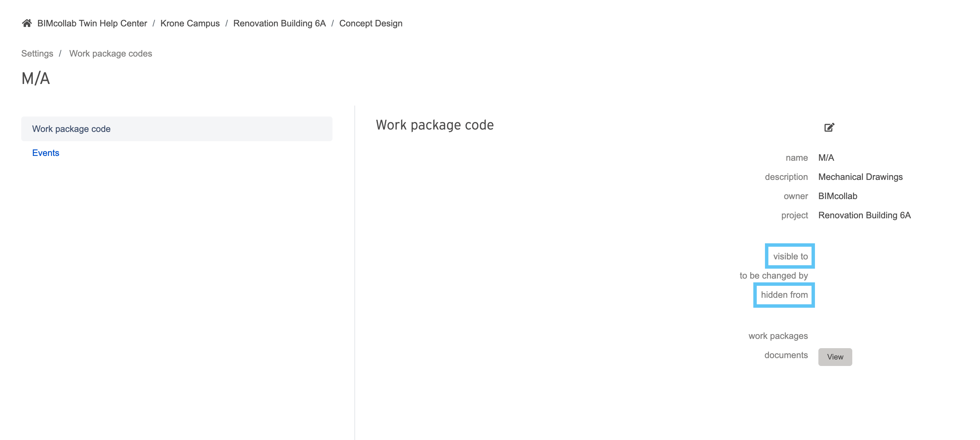Click the 'owner' field label
The width and height of the screenshot is (980, 440).
(x=796, y=196)
